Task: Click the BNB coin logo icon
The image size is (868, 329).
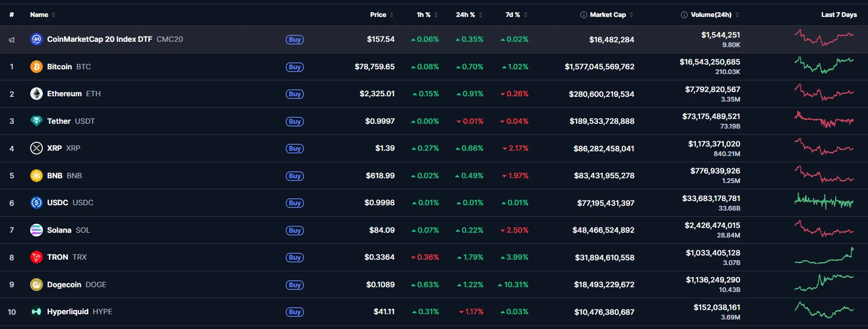Action: coord(37,176)
